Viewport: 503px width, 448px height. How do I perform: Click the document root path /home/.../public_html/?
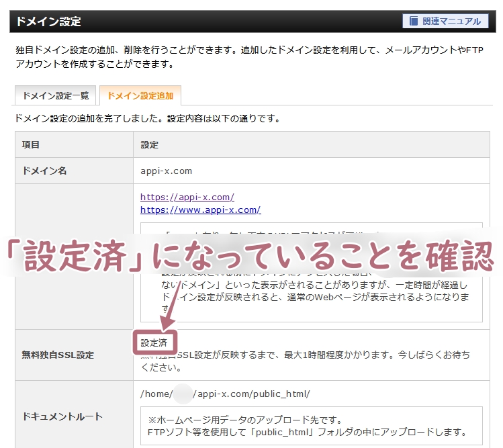coord(225,394)
